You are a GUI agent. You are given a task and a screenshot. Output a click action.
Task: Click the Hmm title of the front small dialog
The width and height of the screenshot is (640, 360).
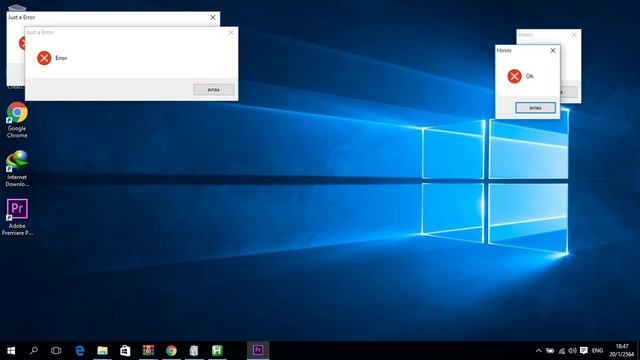coord(504,51)
